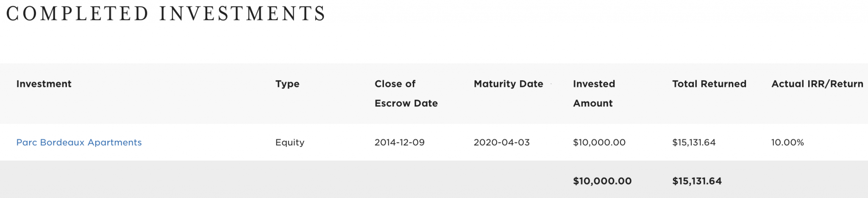868x198 pixels.
Task: Click the word Amount under Invested
Action: [593, 103]
